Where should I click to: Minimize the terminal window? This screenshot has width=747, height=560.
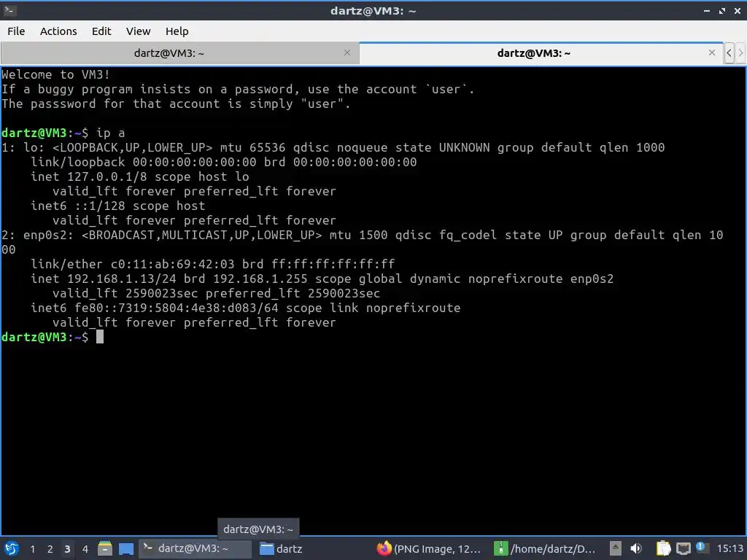[x=707, y=10]
